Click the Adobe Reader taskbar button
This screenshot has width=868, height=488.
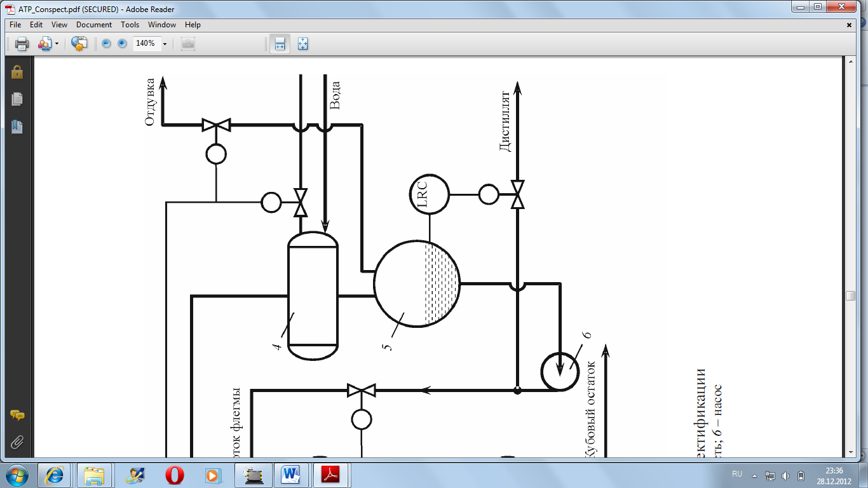pos(330,475)
